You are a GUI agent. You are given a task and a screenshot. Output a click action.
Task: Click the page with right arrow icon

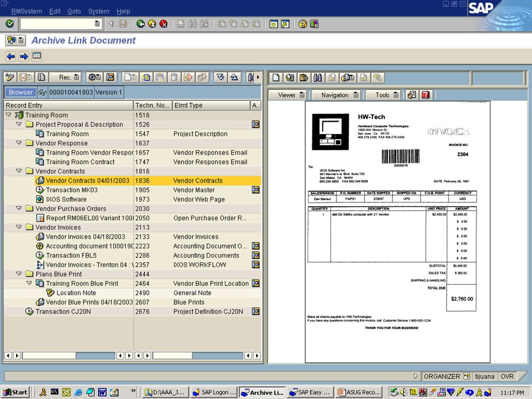(364, 78)
